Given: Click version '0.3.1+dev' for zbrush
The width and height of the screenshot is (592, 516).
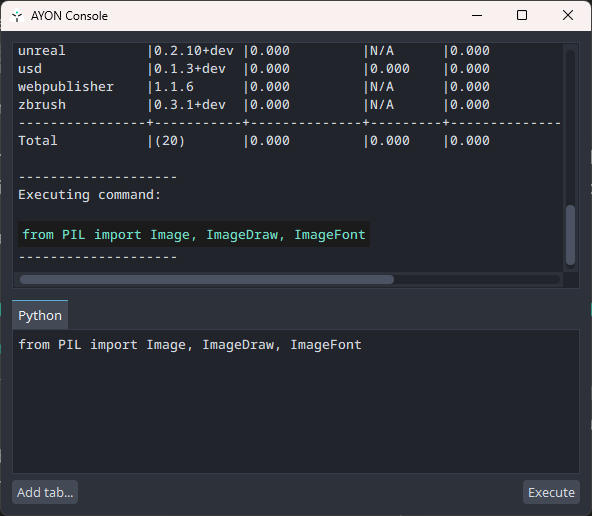Looking at the screenshot, I should click(x=190, y=105).
